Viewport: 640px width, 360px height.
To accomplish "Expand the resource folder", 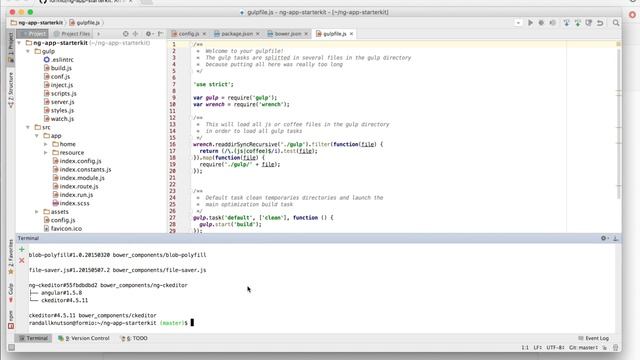I will click(45, 153).
